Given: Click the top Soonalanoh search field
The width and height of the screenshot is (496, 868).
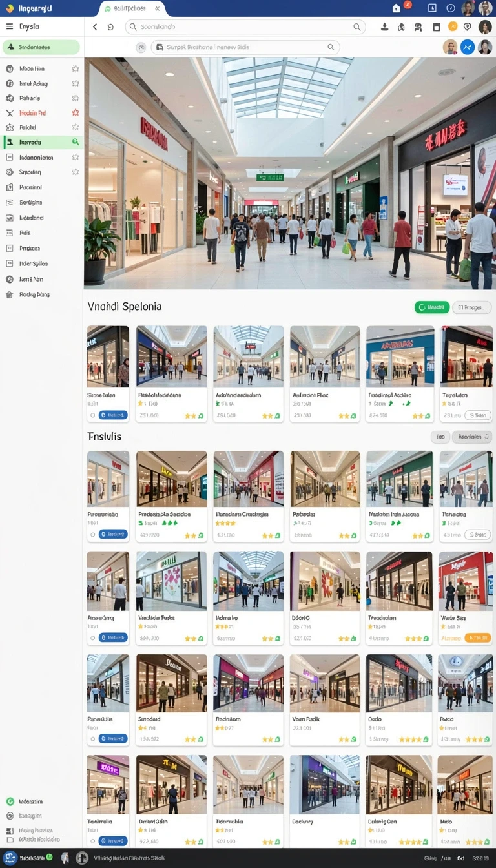Looking at the screenshot, I should (x=245, y=27).
